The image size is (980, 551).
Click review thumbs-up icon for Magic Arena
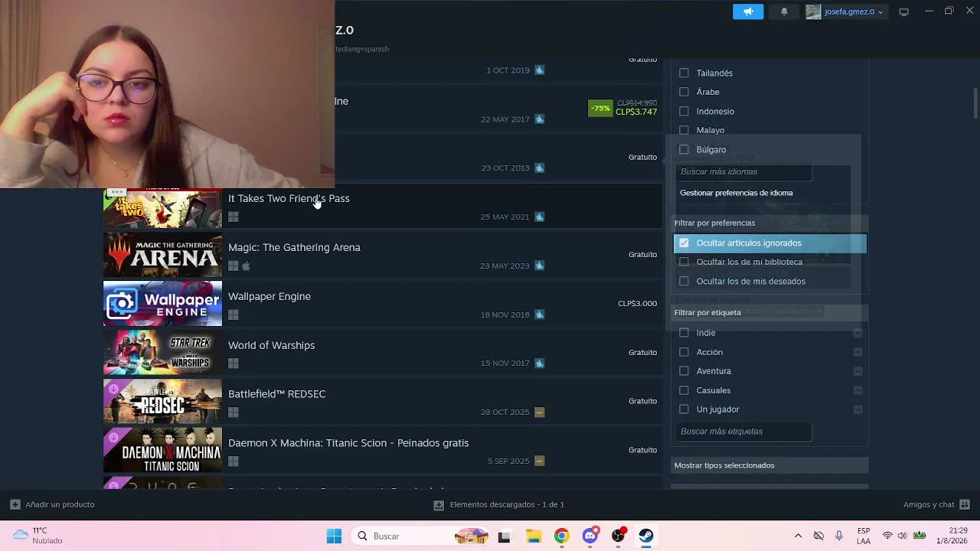[540, 266]
